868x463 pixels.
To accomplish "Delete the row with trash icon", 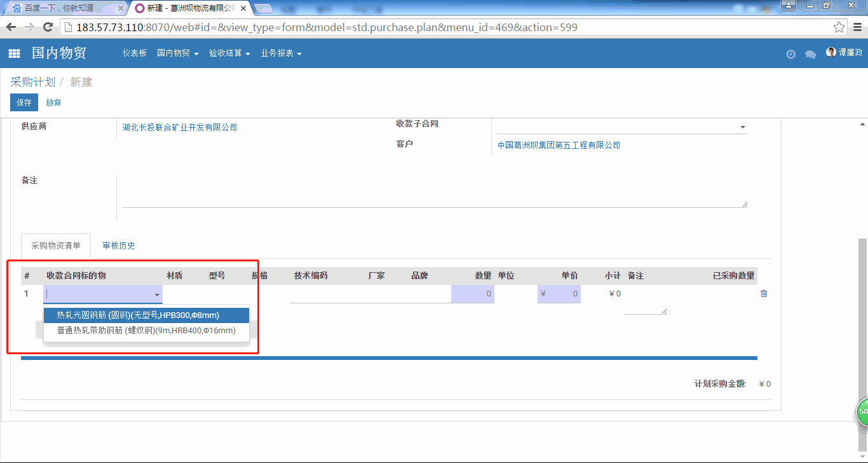I will coord(764,294).
